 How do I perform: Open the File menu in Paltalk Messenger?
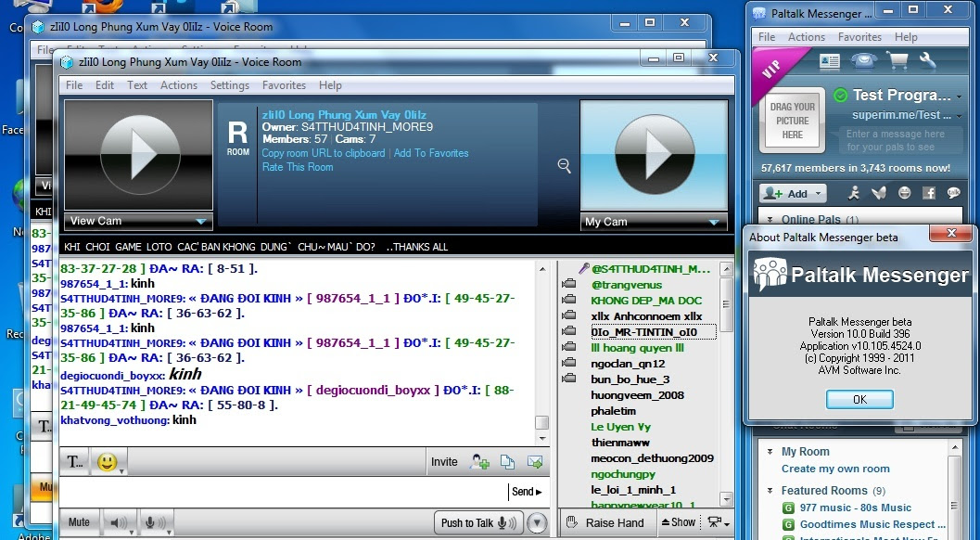click(x=766, y=37)
